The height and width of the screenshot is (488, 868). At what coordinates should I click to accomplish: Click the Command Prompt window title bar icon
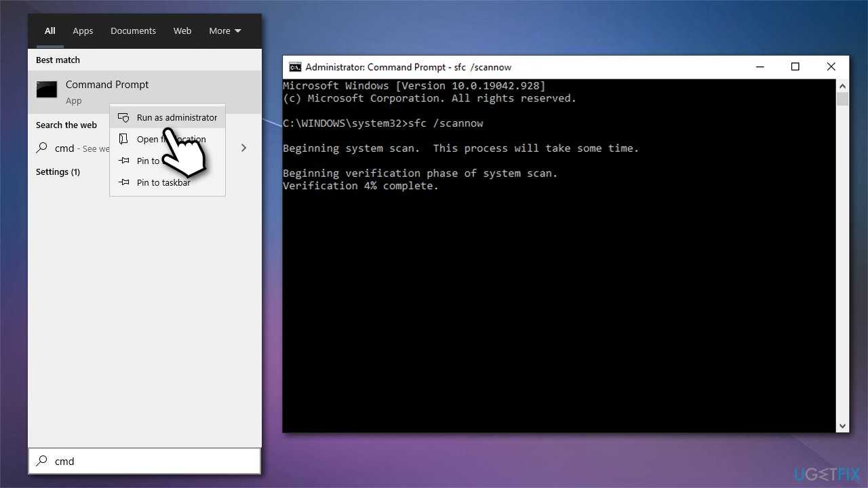point(295,66)
